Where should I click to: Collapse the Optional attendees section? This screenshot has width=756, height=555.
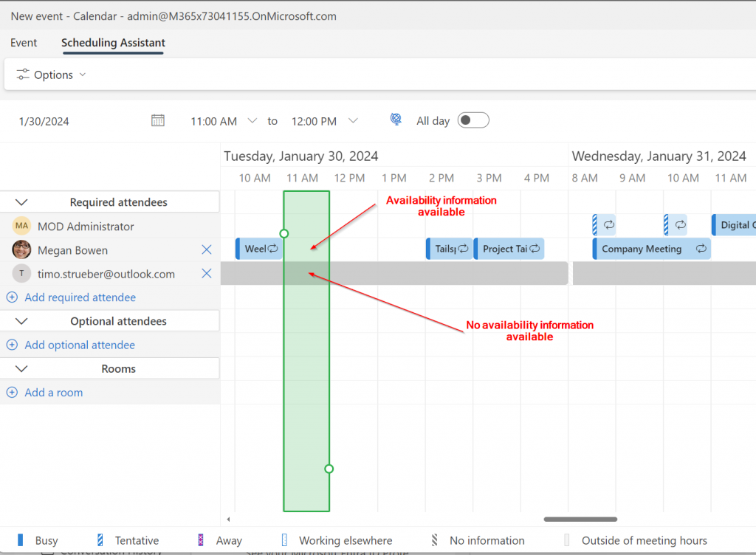21,321
